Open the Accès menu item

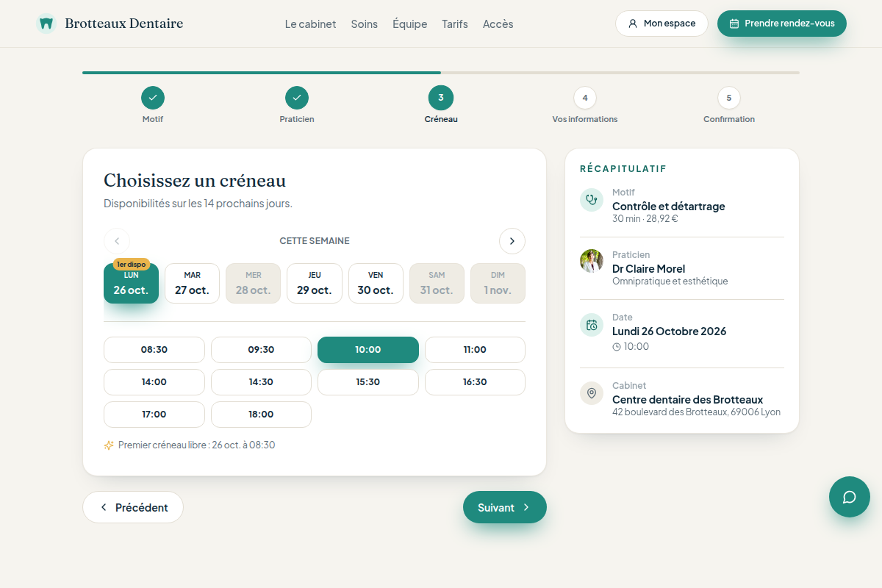pyautogui.click(x=498, y=24)
